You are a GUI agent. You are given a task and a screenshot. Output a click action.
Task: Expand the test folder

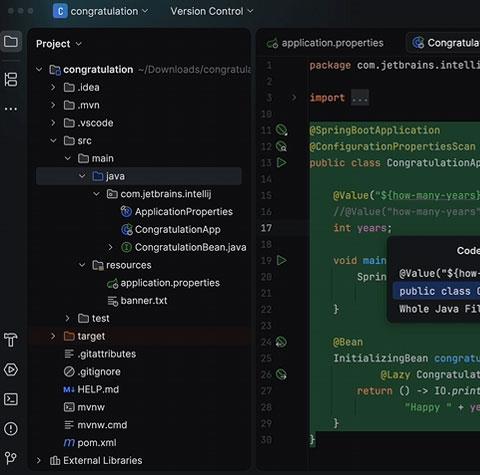pyautogui.click(x=68, y=318)
